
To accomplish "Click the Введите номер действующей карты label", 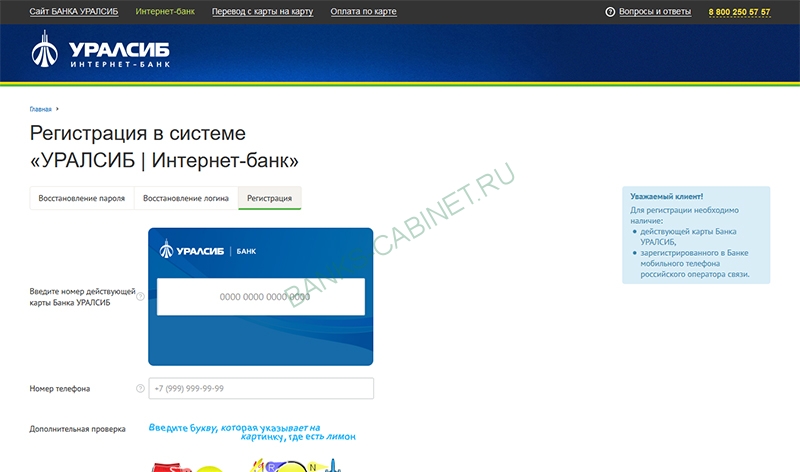I will coord(82,297).
